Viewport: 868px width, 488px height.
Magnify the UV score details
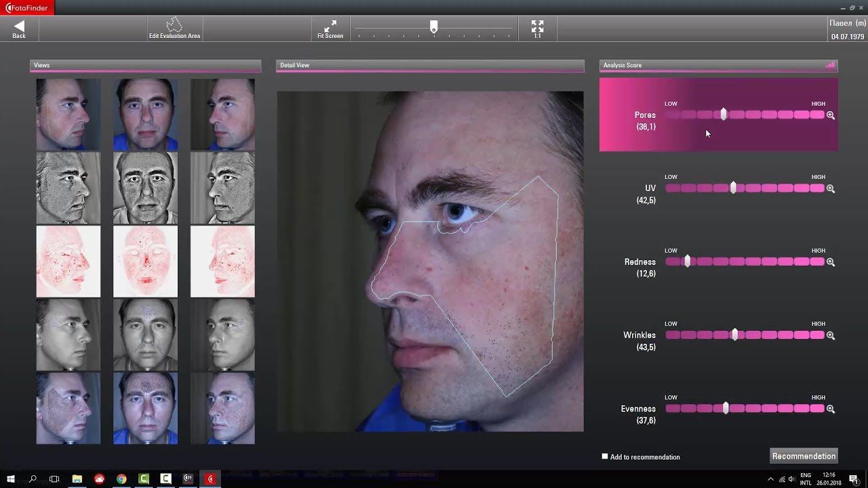click(831, 188)
